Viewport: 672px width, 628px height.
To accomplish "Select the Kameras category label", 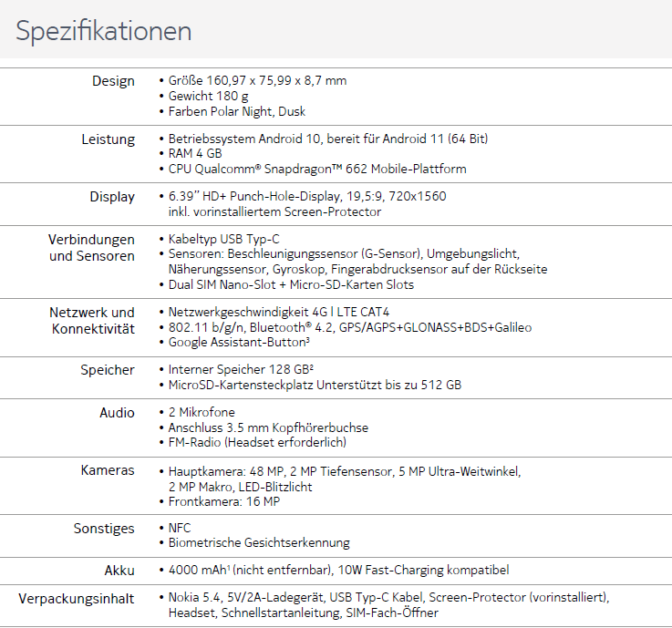I will (x=108, y=470).
